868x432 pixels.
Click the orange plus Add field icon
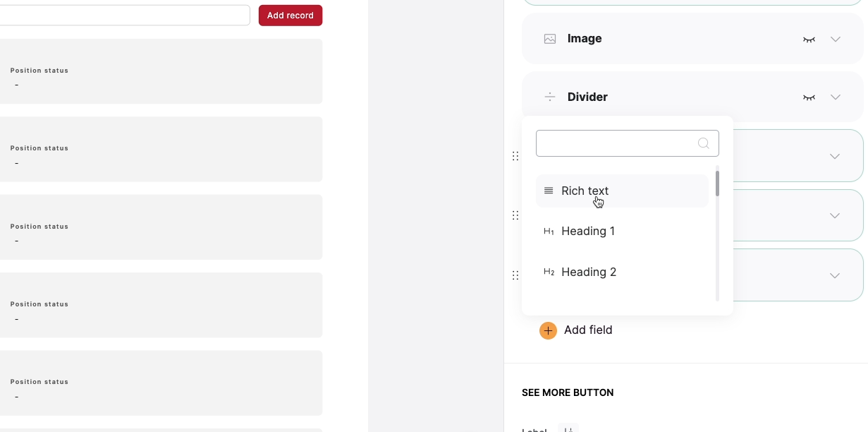(x=548, y=330)
